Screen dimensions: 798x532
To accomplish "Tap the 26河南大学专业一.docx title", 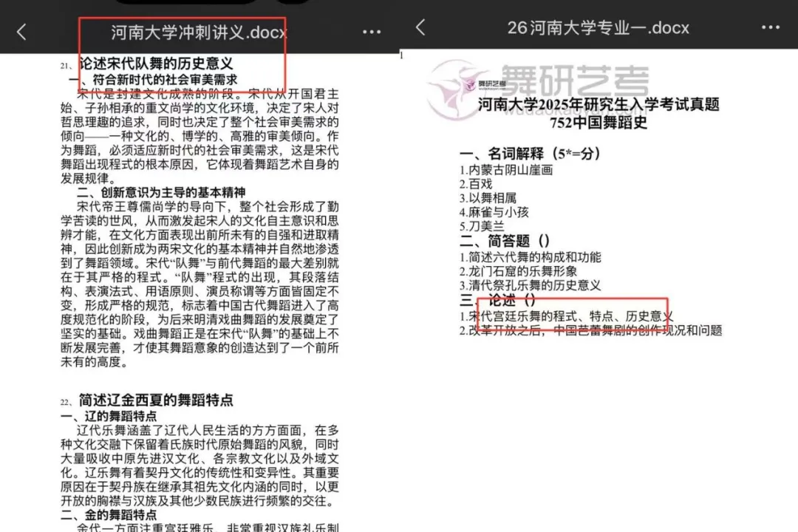I will 598,27.
